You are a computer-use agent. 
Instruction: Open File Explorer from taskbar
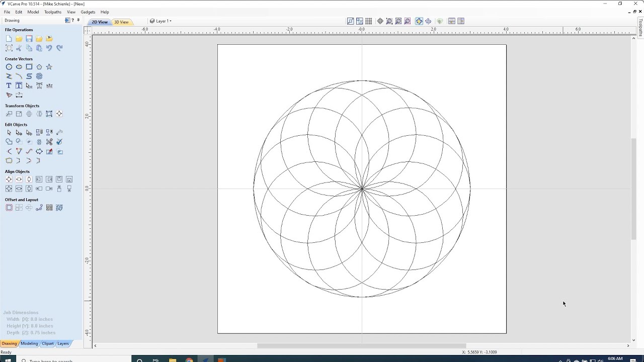[173, 360]
